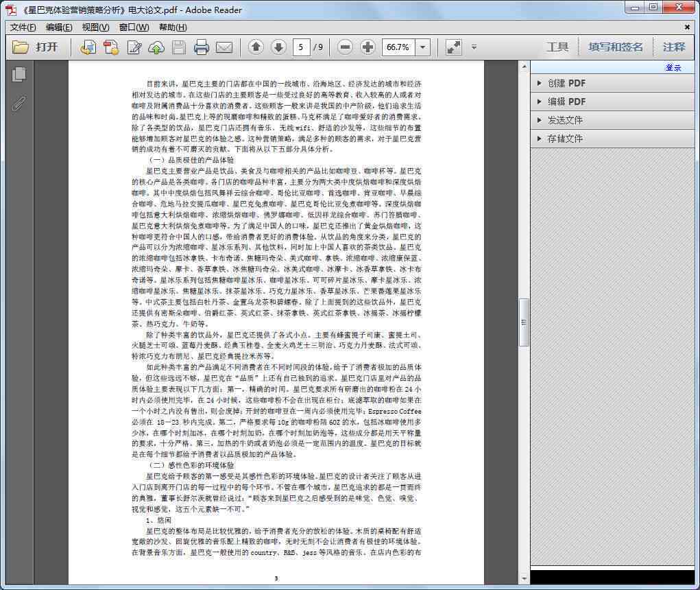The height and width of the screenshot is (590, 700).
Task: Open the 帮助(H) menu
Action: click(173, 27)
